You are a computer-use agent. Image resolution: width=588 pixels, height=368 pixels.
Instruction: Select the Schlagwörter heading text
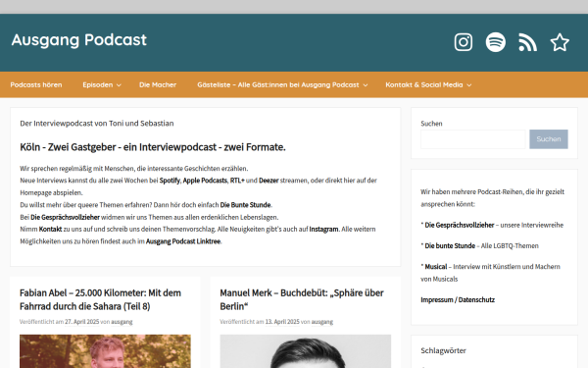[443, 350]
